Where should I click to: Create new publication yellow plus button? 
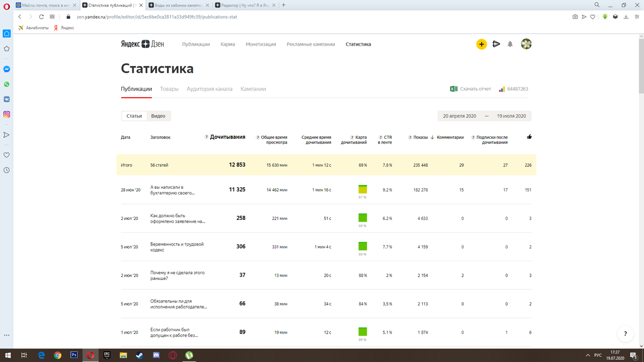click(x=481, y=44)
